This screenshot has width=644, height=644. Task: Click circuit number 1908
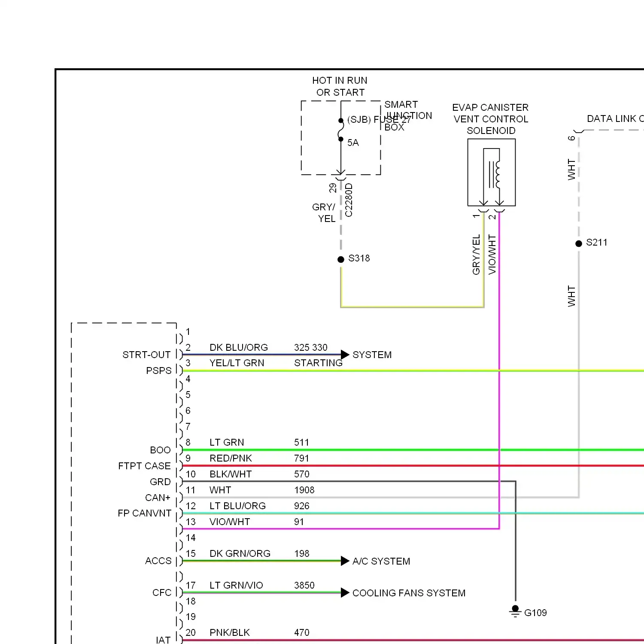(x=304, y=490)
